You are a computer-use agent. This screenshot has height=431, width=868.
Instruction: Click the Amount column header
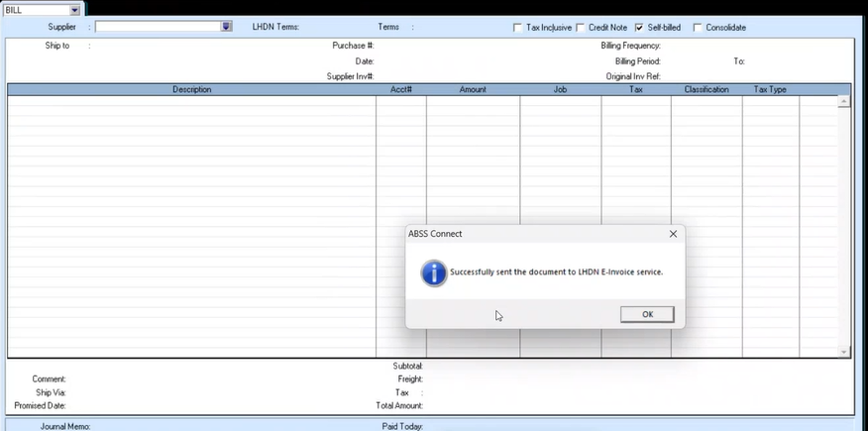pyautogui.click(x=473, y=90)
